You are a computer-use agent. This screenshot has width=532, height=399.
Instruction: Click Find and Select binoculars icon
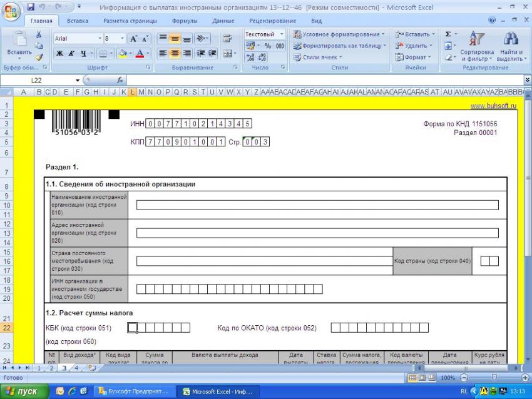(511, 47)
